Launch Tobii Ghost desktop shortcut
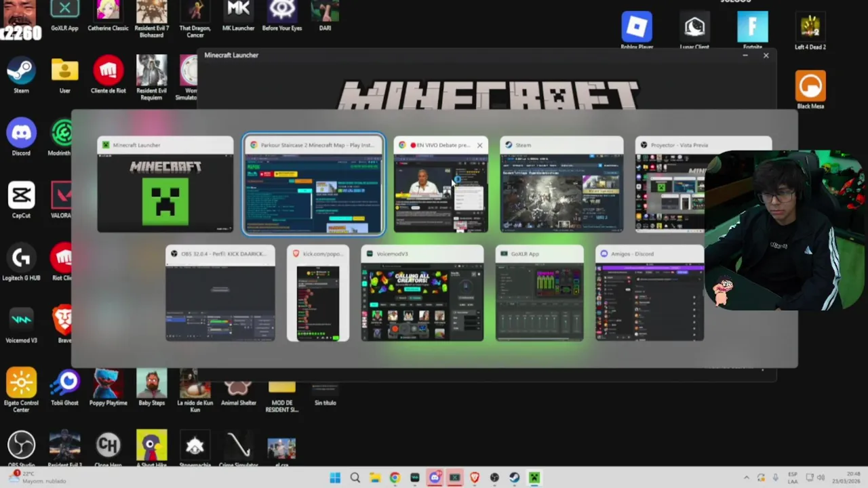The width and height of the screenshot is (868, 488). [x=64, y=387]
